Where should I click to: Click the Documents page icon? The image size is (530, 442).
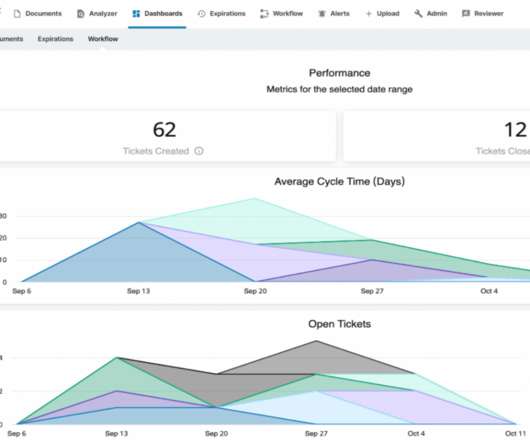pyautogui.click(x=17, y=14)
